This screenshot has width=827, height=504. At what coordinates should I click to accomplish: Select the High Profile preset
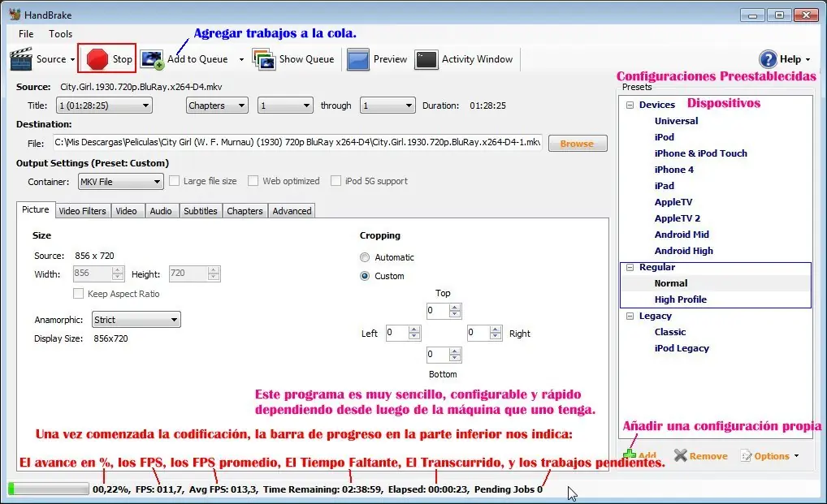coord(681,299)
